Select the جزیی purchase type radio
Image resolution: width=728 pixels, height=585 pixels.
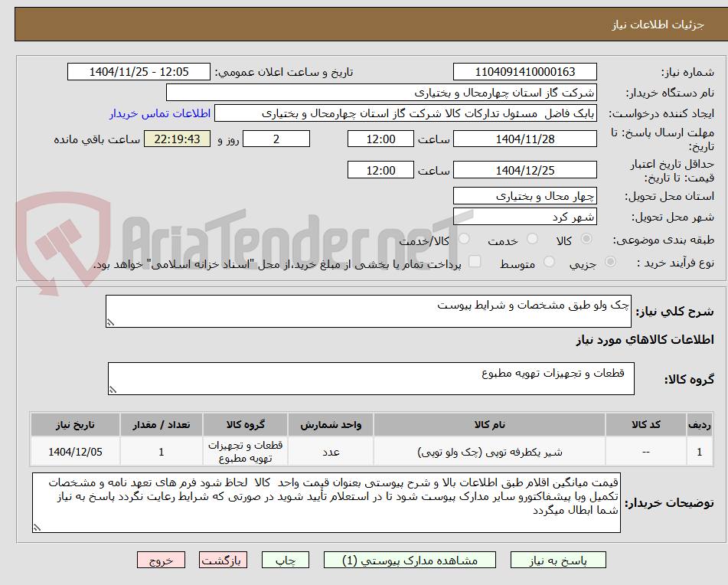coord(611,263)
